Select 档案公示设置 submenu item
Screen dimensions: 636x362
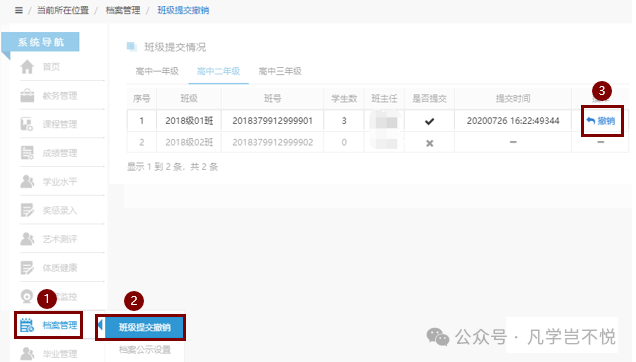(x=145, y=349)
